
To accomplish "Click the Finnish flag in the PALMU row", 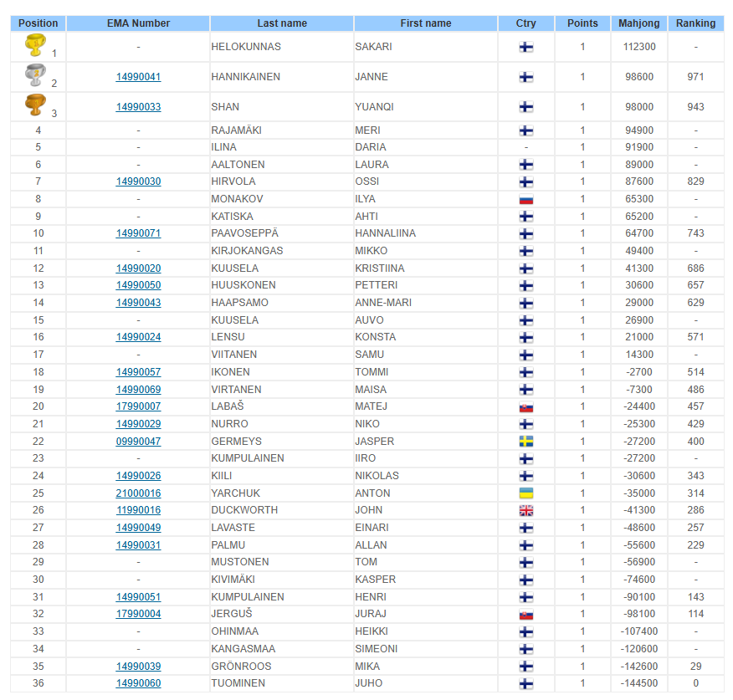I will coord(526,545).
